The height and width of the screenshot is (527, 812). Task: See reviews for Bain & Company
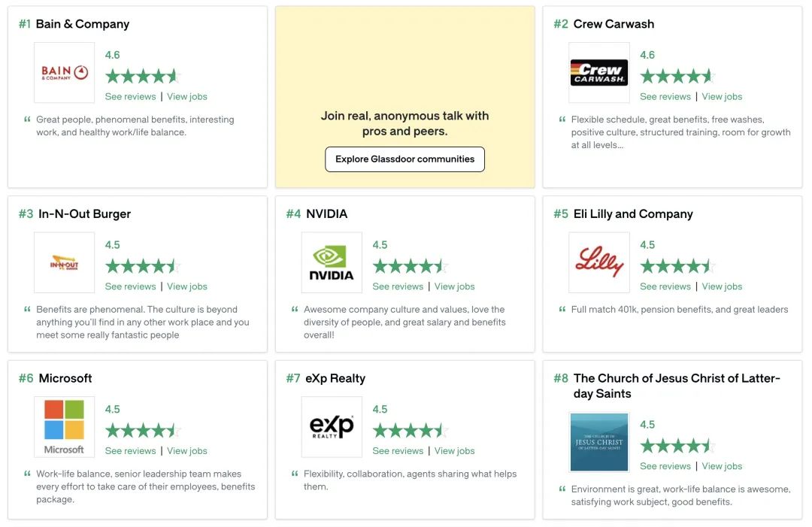click(x=131, y=96)
